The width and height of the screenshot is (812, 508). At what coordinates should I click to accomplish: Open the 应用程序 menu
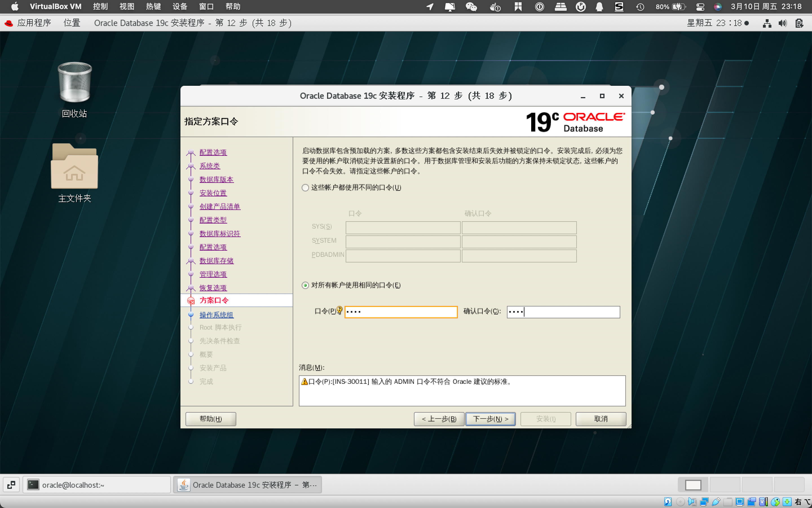(34, 23)
